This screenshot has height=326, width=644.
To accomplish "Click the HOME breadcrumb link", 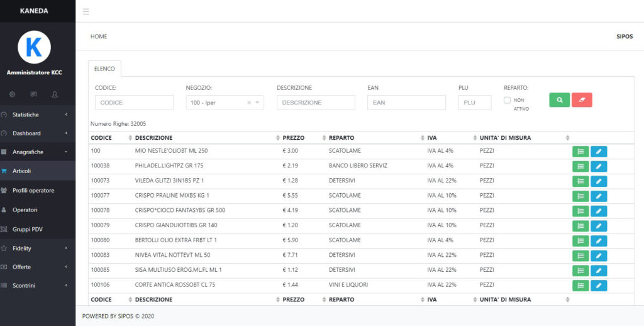I will [x=99, y=37].
